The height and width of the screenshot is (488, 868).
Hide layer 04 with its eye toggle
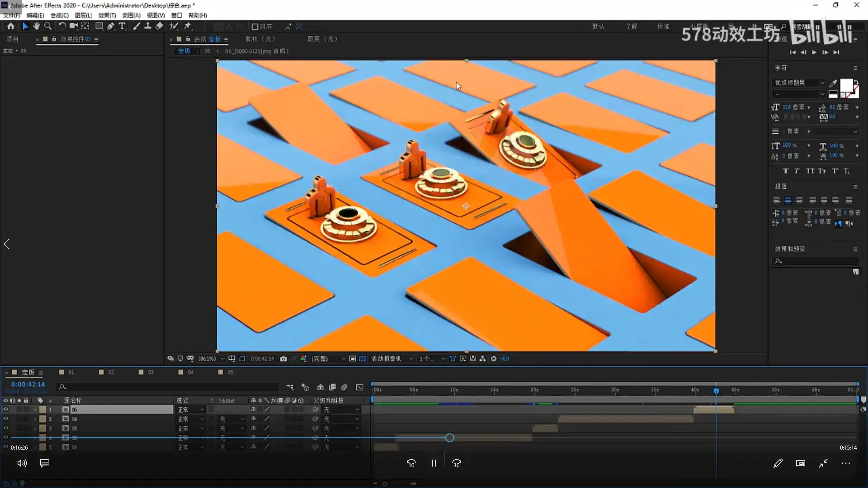(x=6, y=419)
